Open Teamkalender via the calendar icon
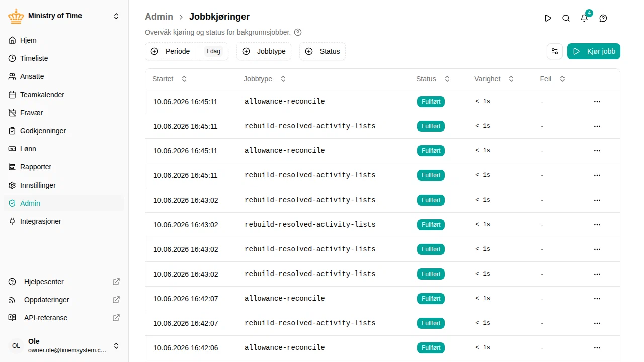 [x=12, y=95]
